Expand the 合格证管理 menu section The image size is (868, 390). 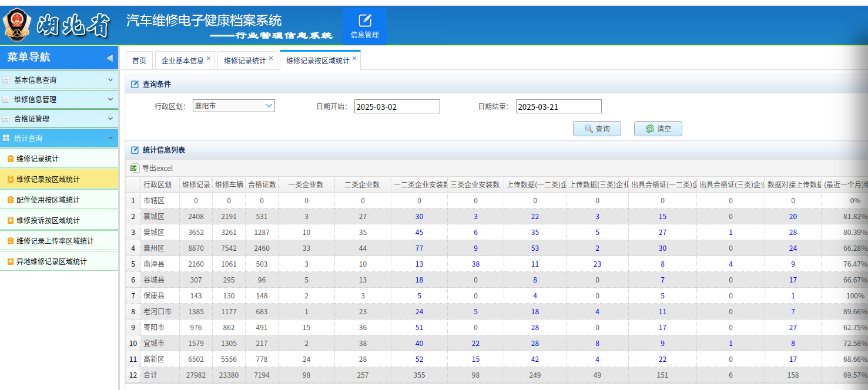coord(59,119)
